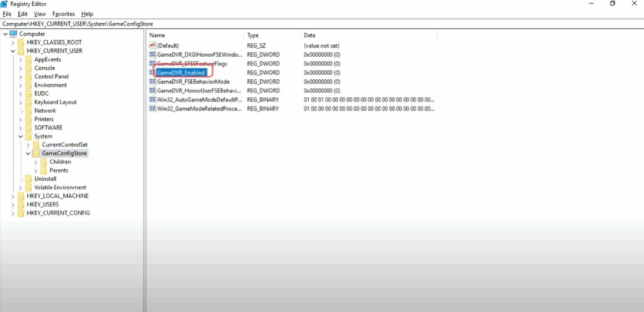Click the Computer icon in the tree
The image size is (644, 312).
pos(13,33)
